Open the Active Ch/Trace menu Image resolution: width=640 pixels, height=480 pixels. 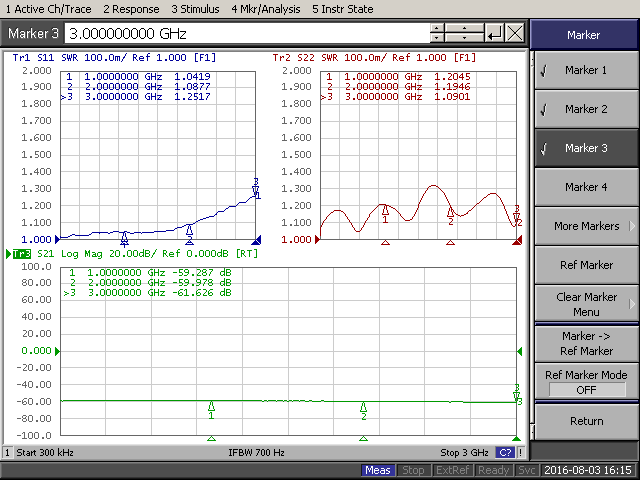pyautogui.click(x=49, y=9)
